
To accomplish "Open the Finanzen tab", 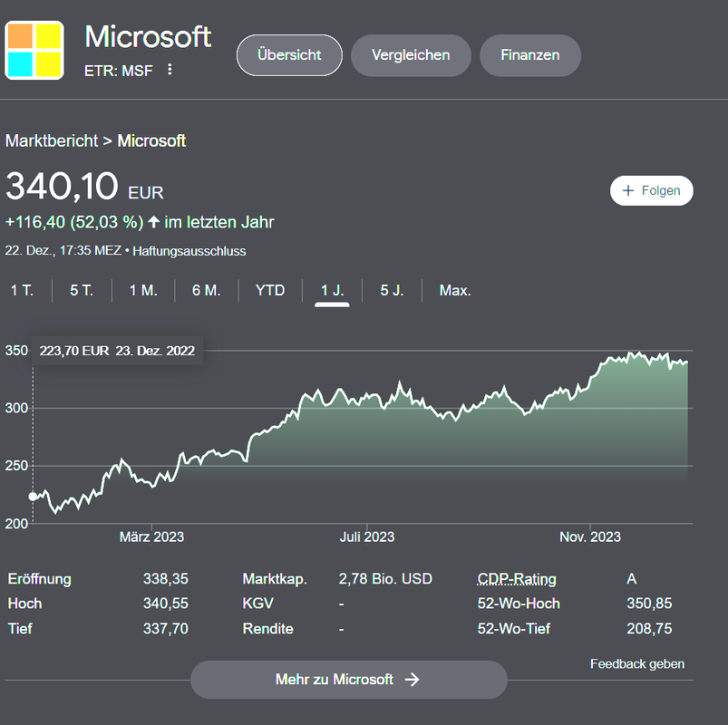I will pyautogui.click(x=530, y=55).
